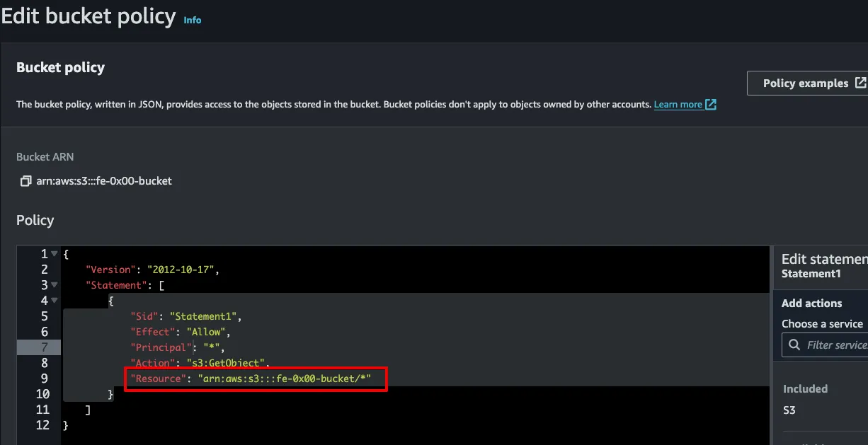Click the search icon in Filter services
Image resolution: width=868 pixels, height=445 pixels.
click(x=793, y=345)
